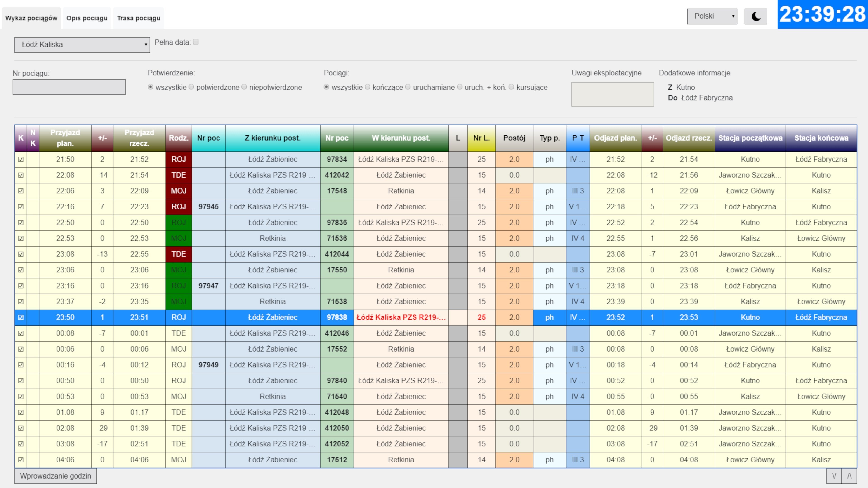
Task: Enable the Pełna data checkbox
Action: 196,42
